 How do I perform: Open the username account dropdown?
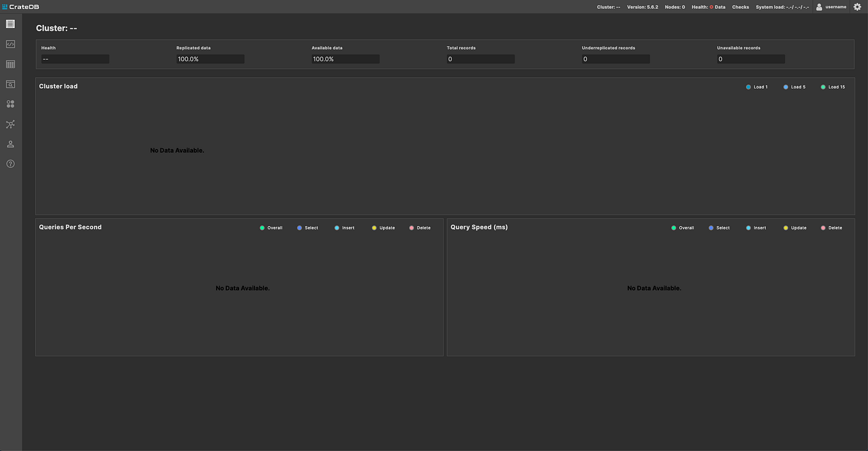(x=831, y=6)
